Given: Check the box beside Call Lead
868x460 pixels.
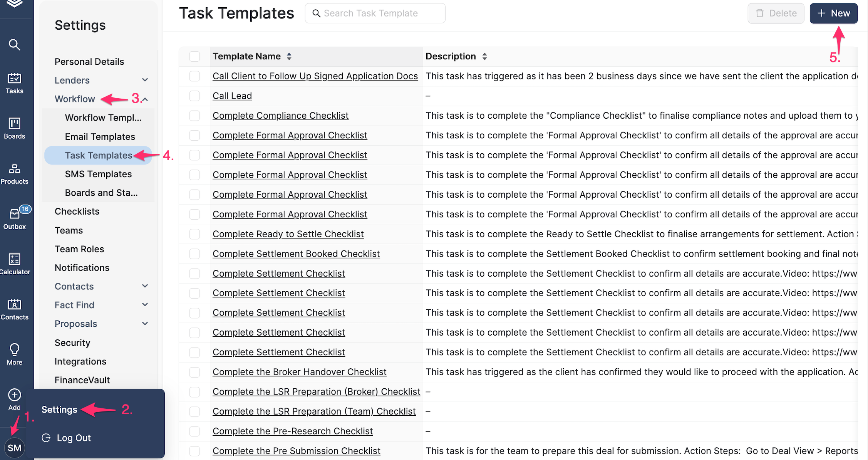Looking at the screenshot, I should (x=194, y=96).
